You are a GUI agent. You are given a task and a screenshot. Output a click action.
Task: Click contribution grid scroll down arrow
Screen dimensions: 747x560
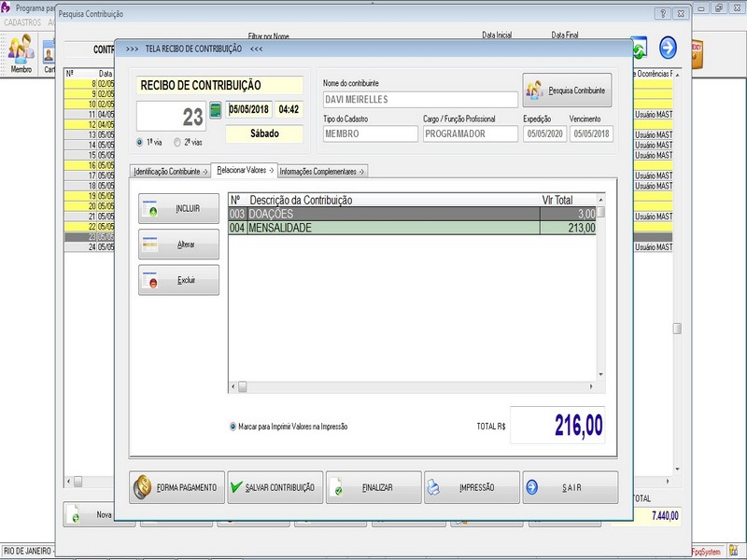pyautogui.click(x=600, y=375)
